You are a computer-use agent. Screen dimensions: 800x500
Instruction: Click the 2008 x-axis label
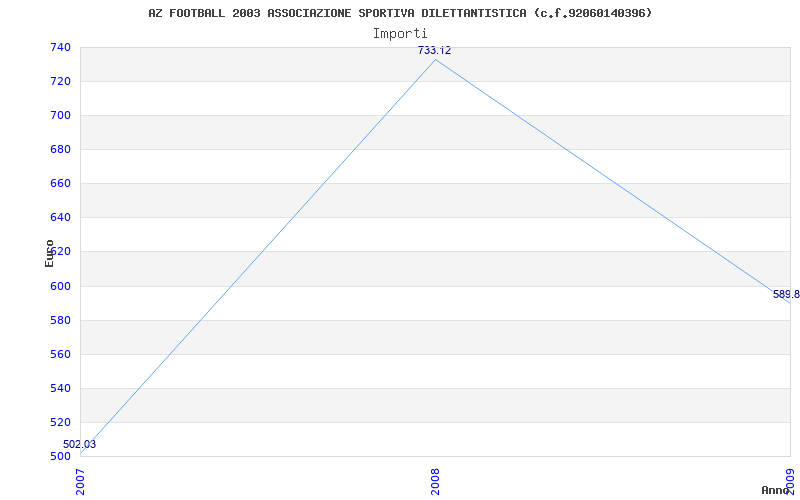(435, 482)
